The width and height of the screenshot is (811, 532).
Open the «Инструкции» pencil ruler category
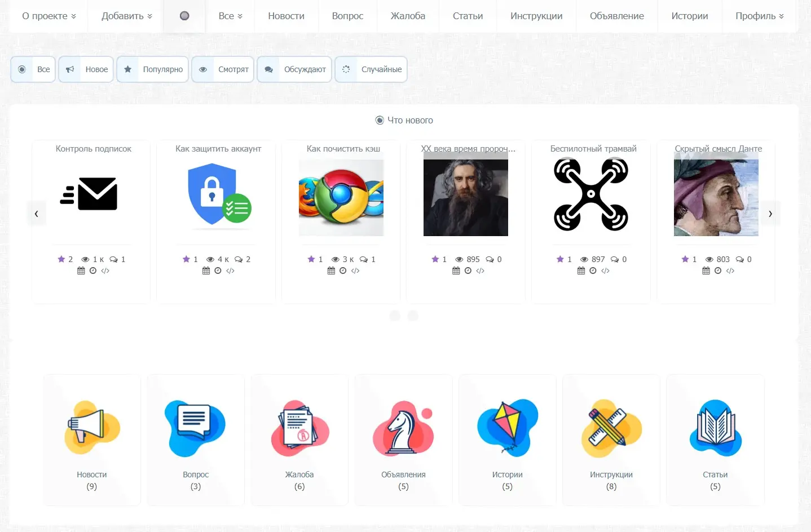pos(611,440)
